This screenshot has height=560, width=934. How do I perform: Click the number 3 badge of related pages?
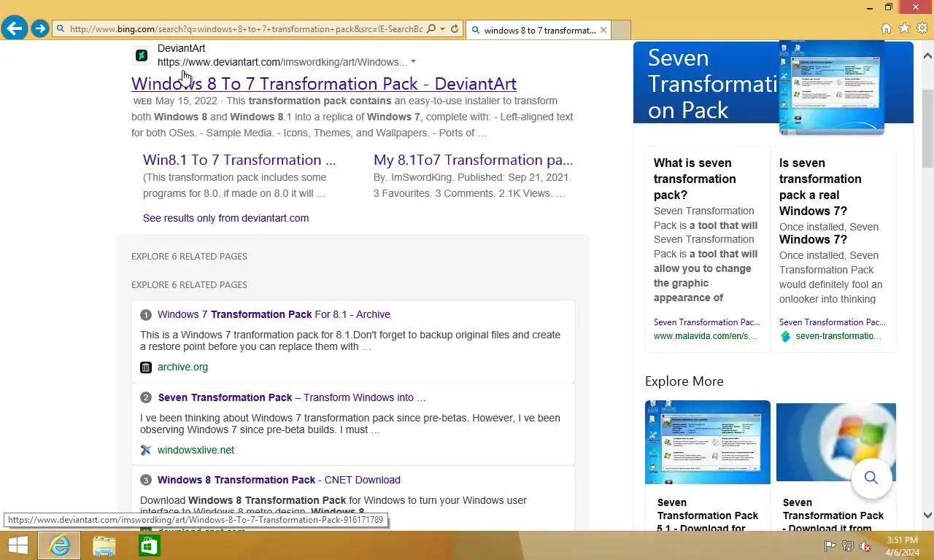pyautogui.click(x=146, y=480)
